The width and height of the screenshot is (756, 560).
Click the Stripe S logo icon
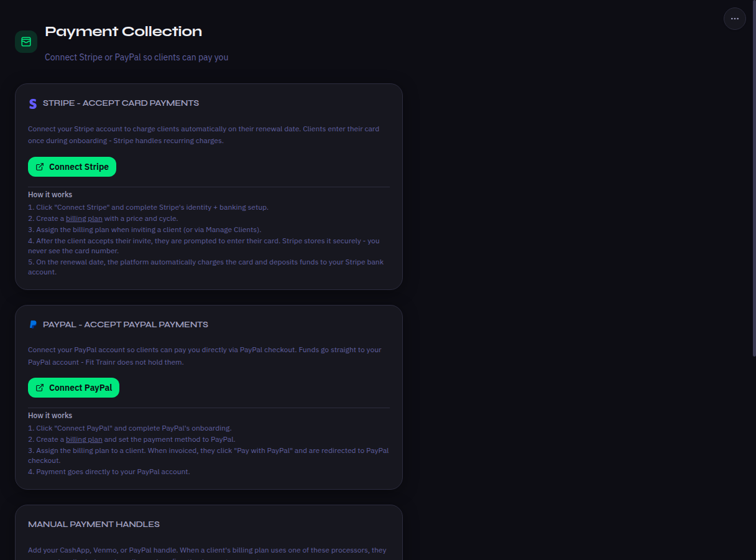(x=33, y=103)
